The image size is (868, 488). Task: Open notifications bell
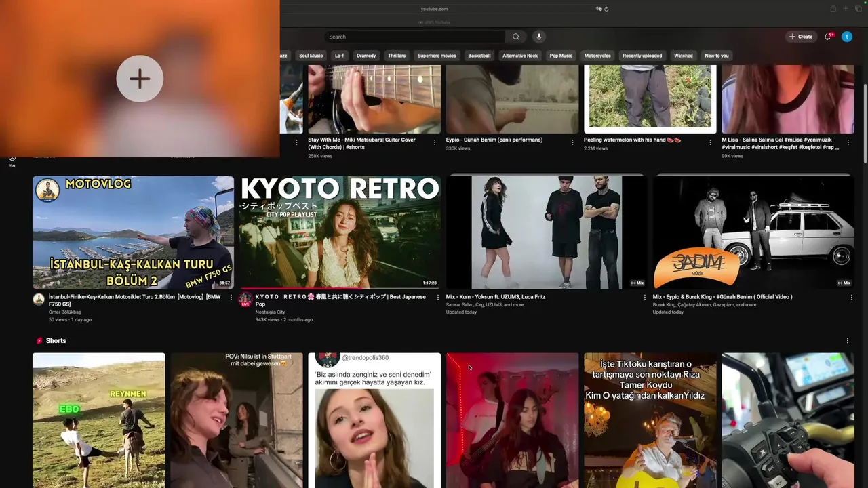tap(827, 37)
